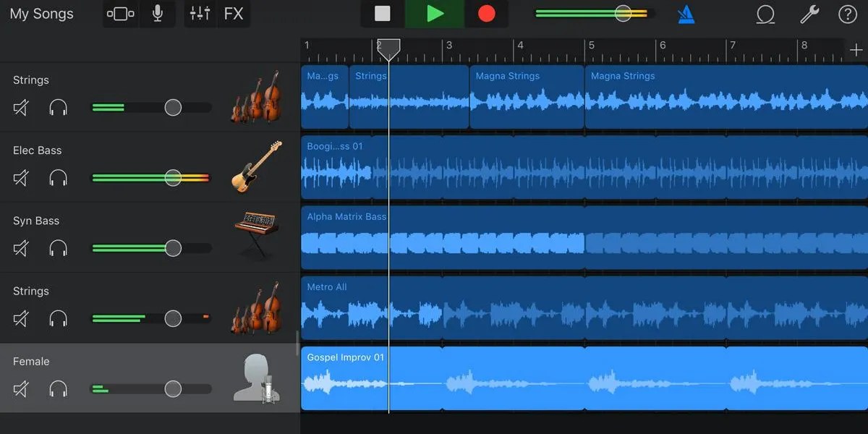Open the help question mark icon

847,14
